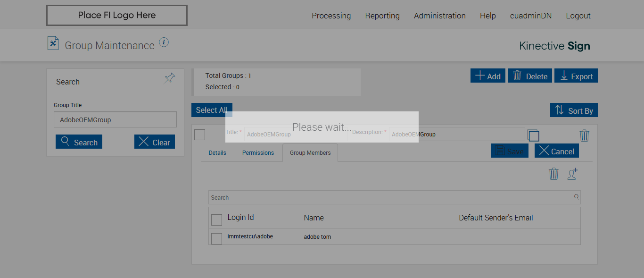Click the add member user icon

[x=572, y=174]
